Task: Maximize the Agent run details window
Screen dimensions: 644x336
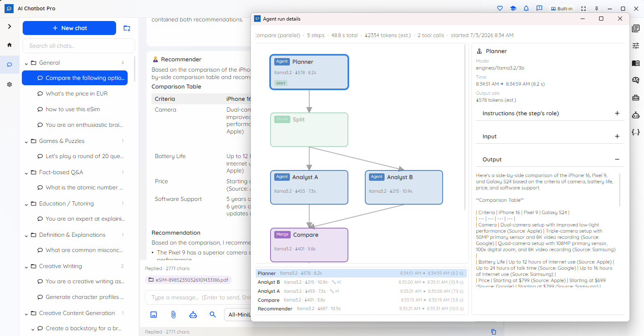Action: tap(601, 19)
